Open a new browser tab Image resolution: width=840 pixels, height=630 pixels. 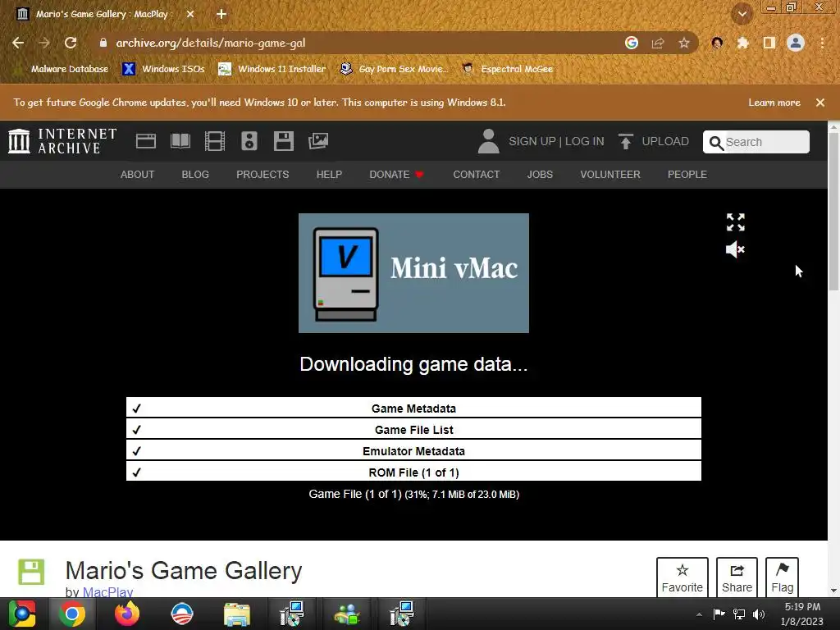pos(221,14)
